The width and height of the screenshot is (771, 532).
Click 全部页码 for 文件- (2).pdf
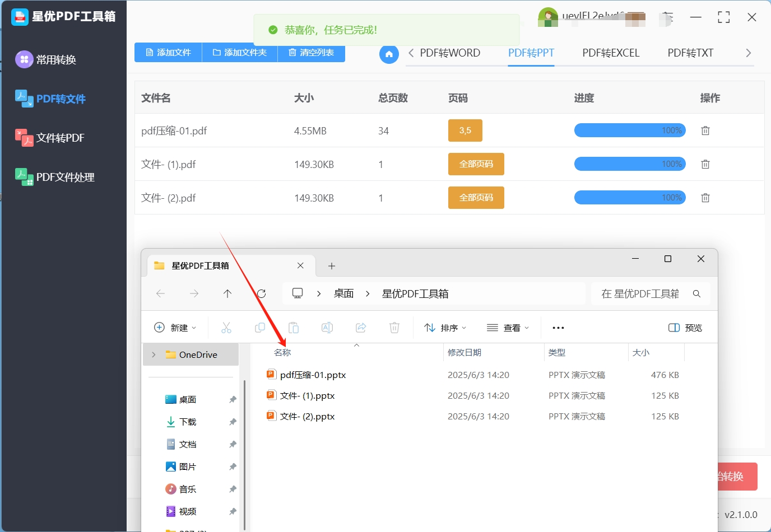(x=476, y=198)
